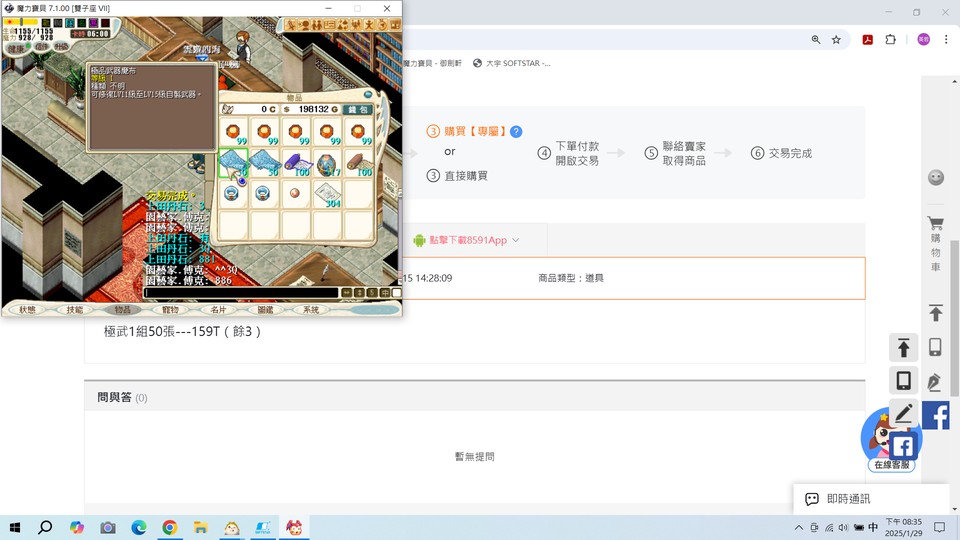
Task: Open Microsoft Edge from taskbar
Action: [139, 527]
